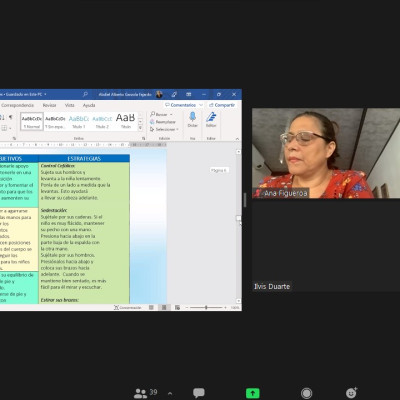Viewport: 400px width, 400px height.
Task: Click the Comentarios button
Action: pyautogui.click(x=183, y=105)
